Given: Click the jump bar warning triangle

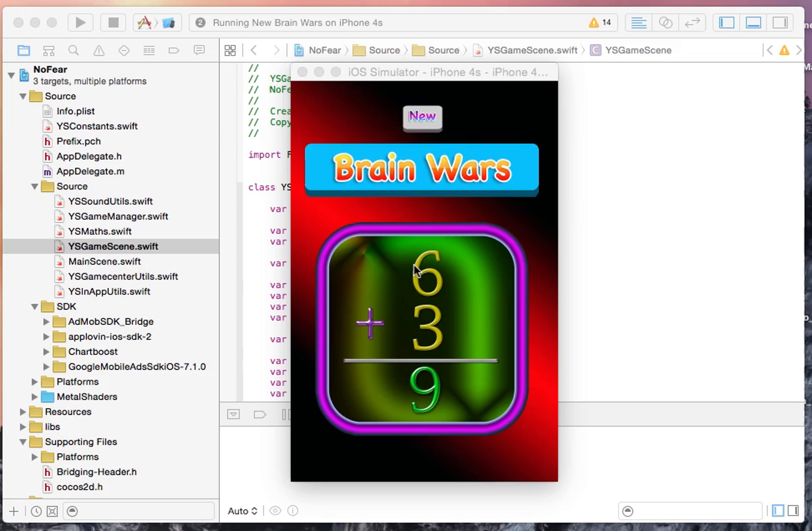Looking at the screenshot, I should click(784, 50).
